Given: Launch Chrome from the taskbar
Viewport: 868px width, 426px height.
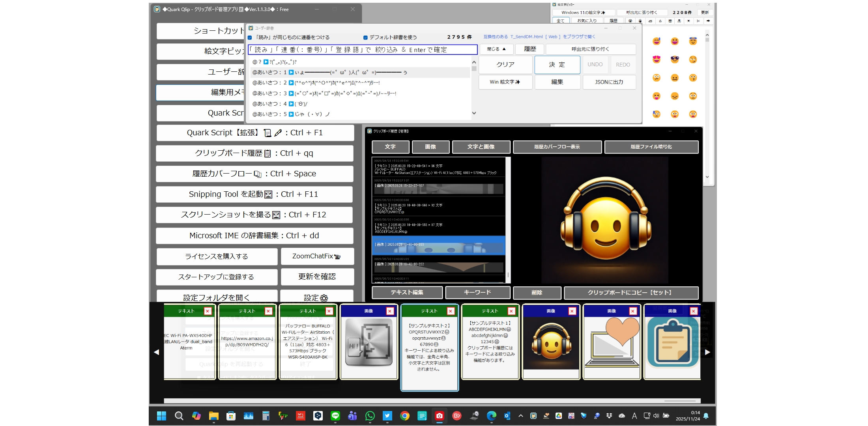Looking at the screenshot, I should tap(405, 416).
